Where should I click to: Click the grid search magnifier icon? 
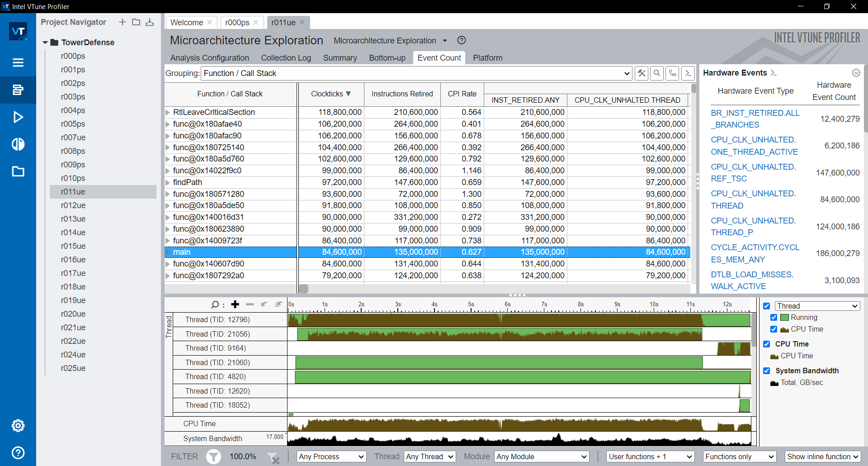pyautogui.click(x=657, y=73)
